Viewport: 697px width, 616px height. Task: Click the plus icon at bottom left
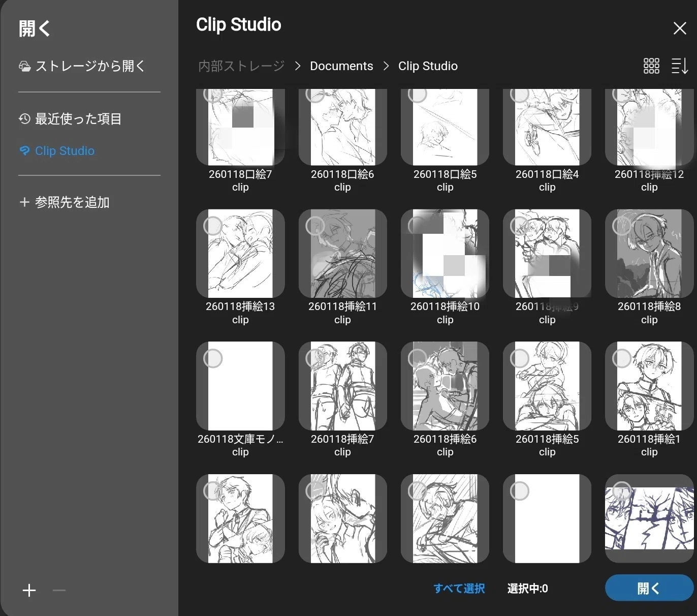pyautogui.click(x=29, y=590)
